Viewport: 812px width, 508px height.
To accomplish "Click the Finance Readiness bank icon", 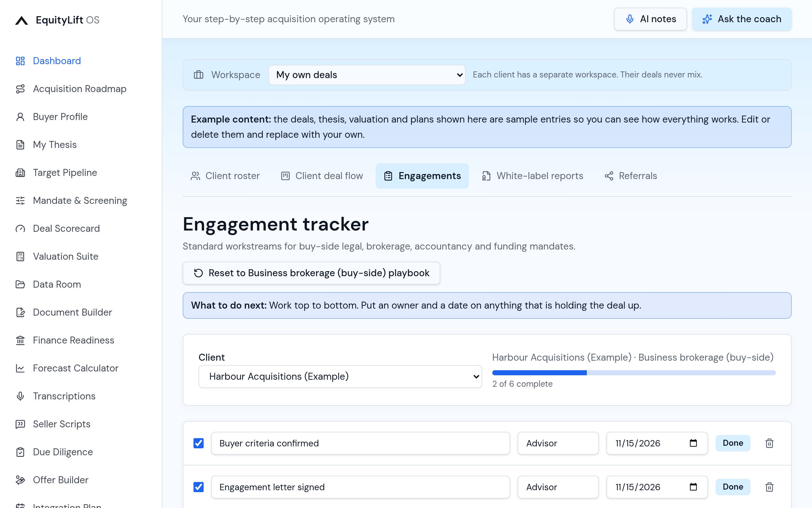I will coord(21,340).
